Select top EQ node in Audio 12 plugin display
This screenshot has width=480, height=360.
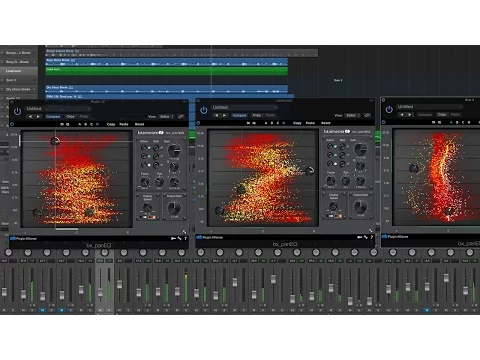55,141
